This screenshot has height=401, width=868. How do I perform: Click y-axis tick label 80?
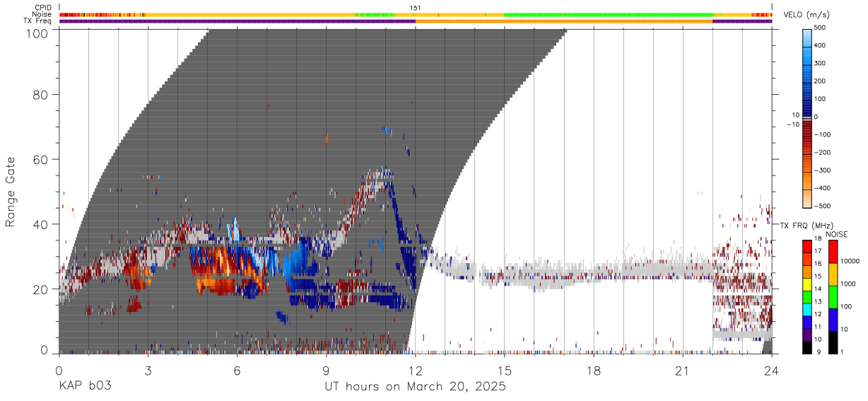[x=42, y=95]
